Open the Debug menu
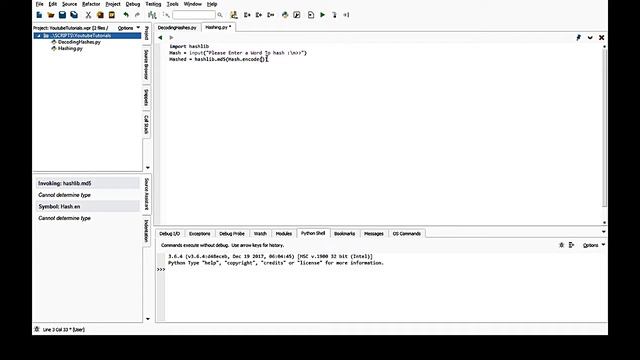 (x=133, y=4)
